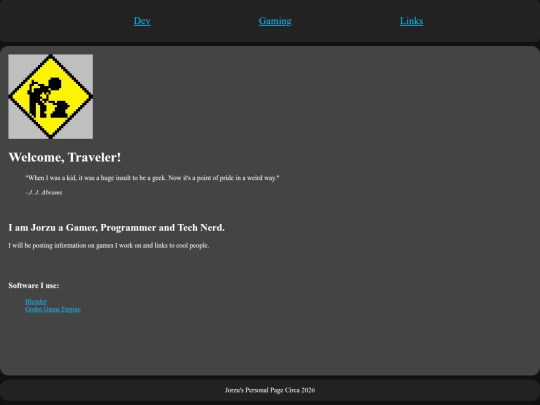Open the Links navigation link
Screen dimensions: 540x405
click(412, 21)
